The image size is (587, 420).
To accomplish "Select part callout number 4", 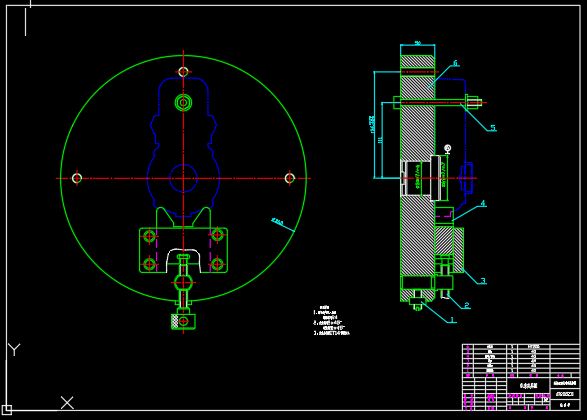I will pyautogui.click(x=483, y=203).
